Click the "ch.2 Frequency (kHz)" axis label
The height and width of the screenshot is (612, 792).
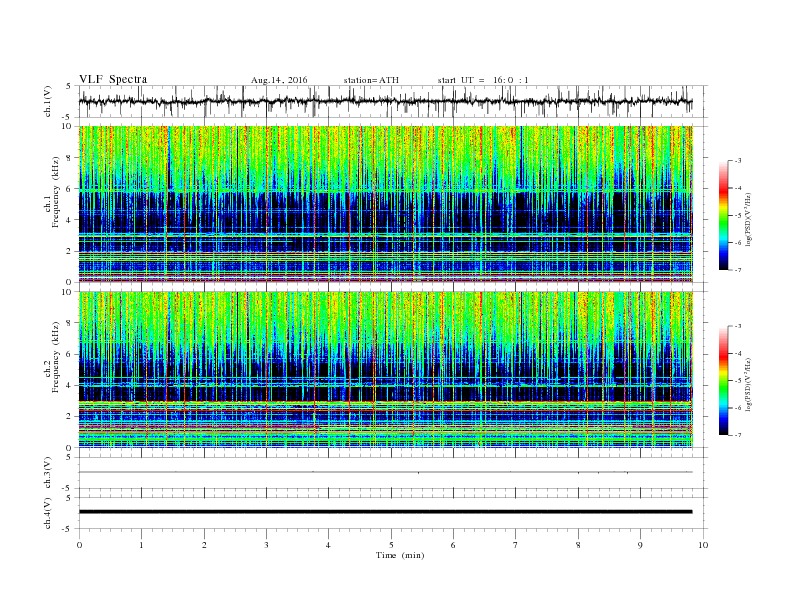pyautogui.click(x=52, y=358)
